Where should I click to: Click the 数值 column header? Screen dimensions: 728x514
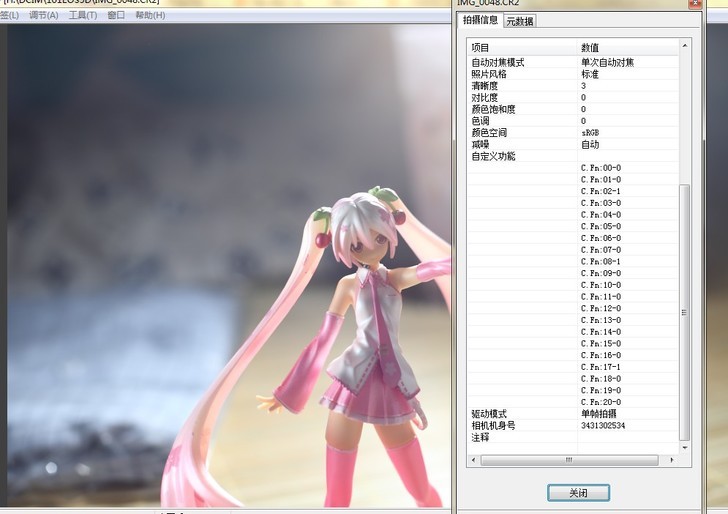(628, 47)
